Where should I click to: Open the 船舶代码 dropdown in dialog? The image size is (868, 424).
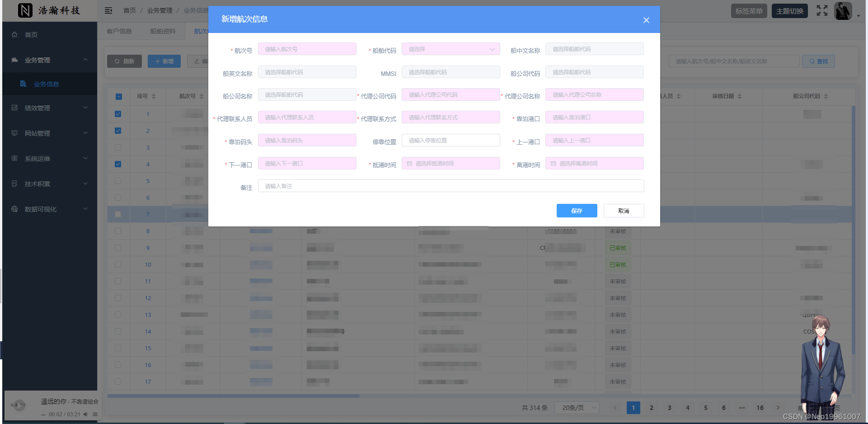click(x=450, y=49)
